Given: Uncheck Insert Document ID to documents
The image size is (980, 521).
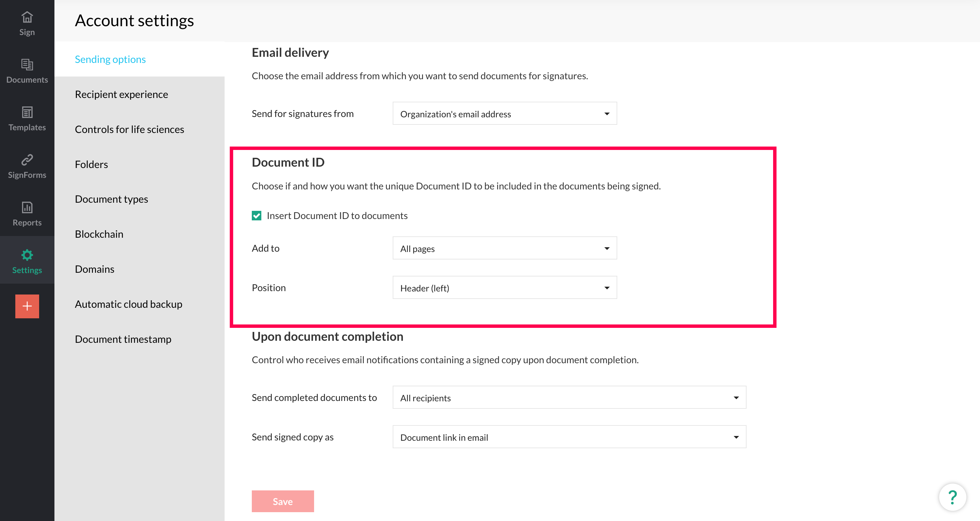Looking at the screenshot, I should [257, 216].
